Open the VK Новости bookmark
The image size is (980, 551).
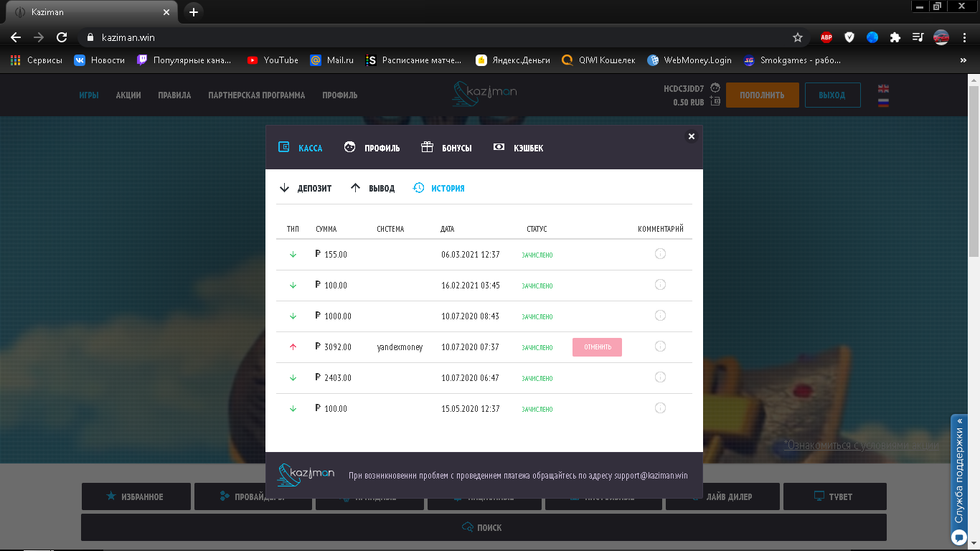point(100,60)
